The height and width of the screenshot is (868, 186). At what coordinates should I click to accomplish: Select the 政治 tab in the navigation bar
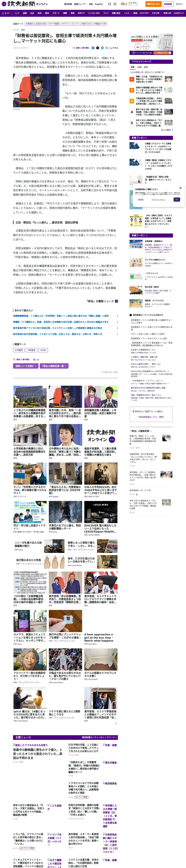(x=40, y=13)
